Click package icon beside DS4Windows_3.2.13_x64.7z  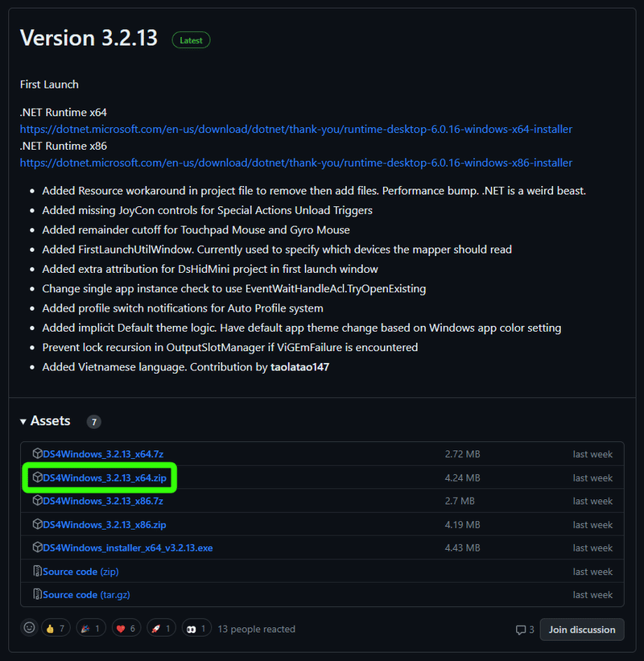tap(37, 453)
